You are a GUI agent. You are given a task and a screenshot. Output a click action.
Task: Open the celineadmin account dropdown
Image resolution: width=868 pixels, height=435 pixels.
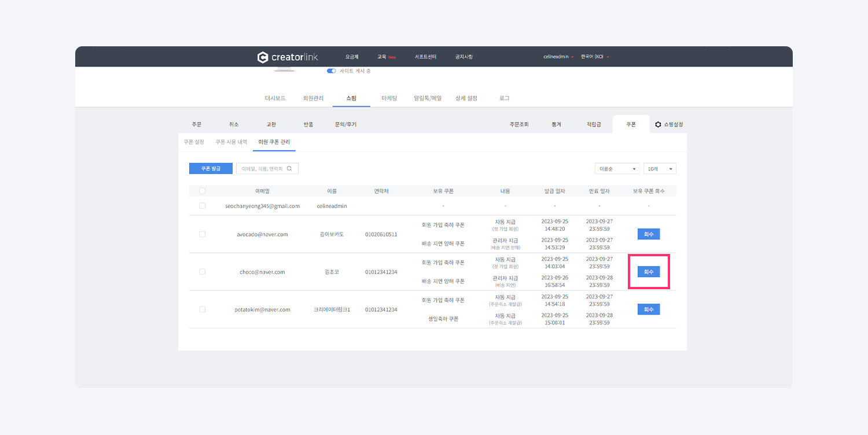[558, 57]
